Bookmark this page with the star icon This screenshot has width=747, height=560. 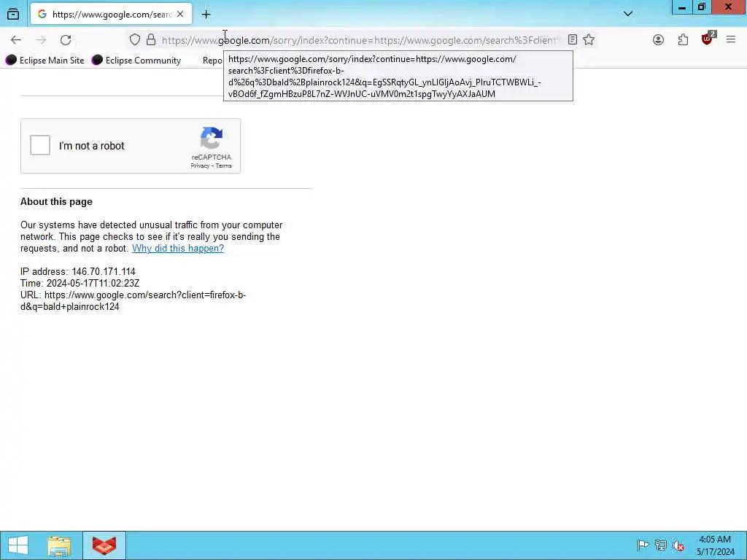click(x=589, y=40)
